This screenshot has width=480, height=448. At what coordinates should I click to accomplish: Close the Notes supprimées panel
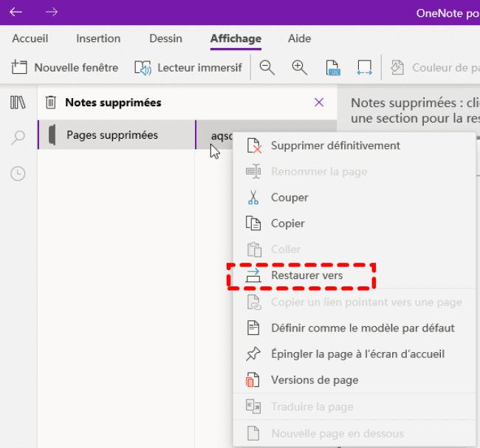[319, 103]
